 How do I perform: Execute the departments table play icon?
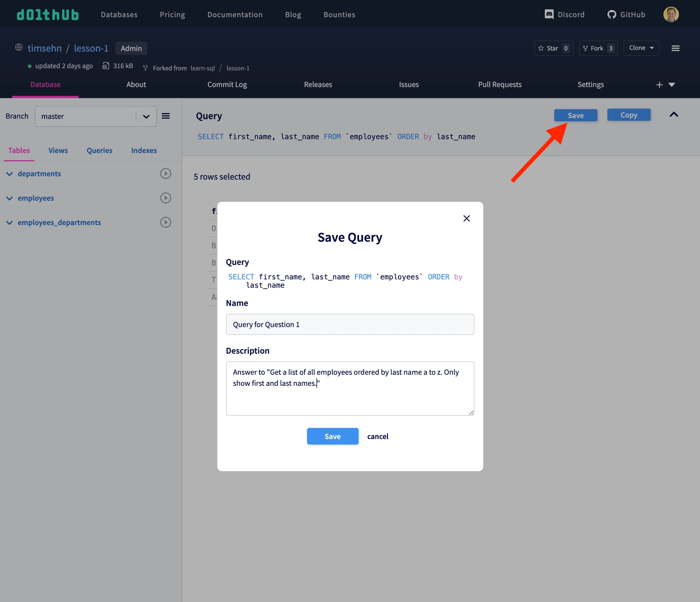[165, 174]
